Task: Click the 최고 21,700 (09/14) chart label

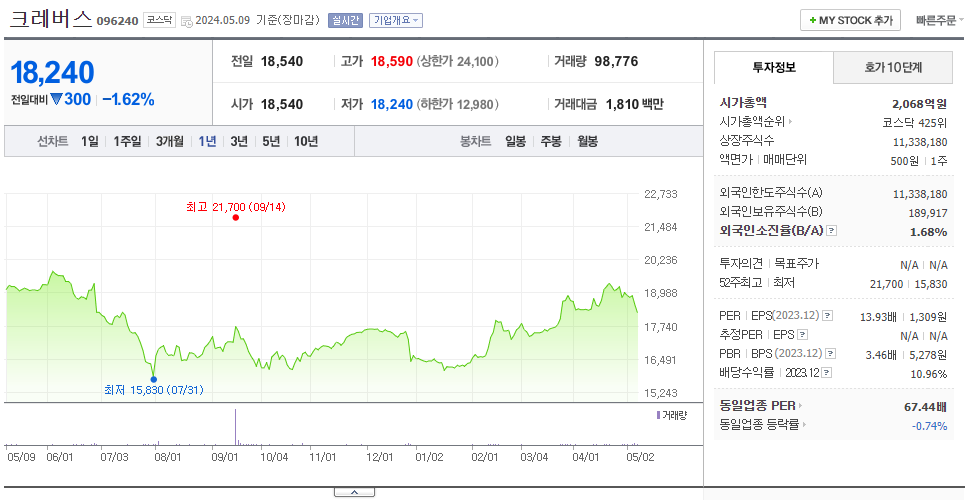Action: 236,207
